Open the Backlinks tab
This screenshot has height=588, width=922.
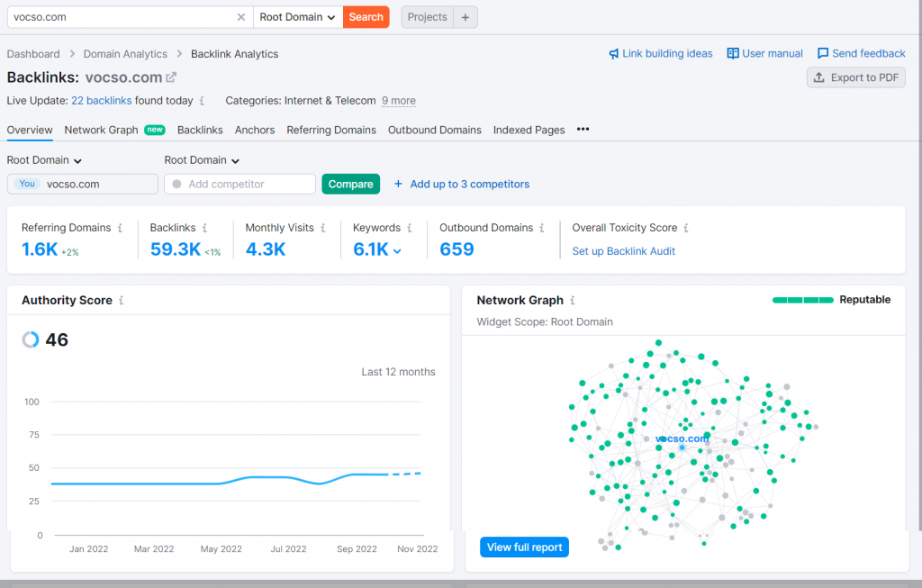(x=200, y=130)
